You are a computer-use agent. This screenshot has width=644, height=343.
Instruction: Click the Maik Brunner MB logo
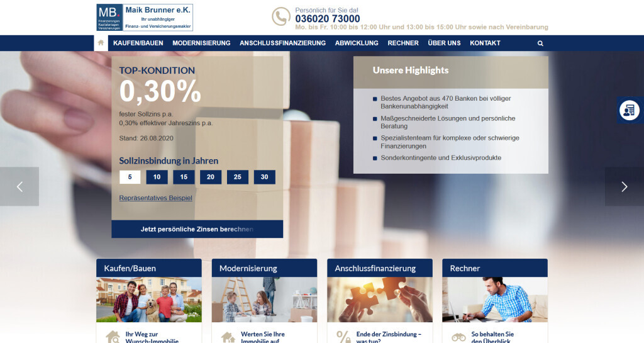pos(145,18)
